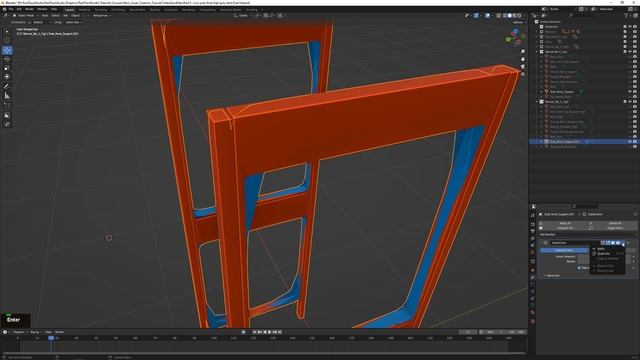The width and height of the screenshot is (640, 360).
Task: Open the Modifiers wrench properties tab
Action: [533, 278]
